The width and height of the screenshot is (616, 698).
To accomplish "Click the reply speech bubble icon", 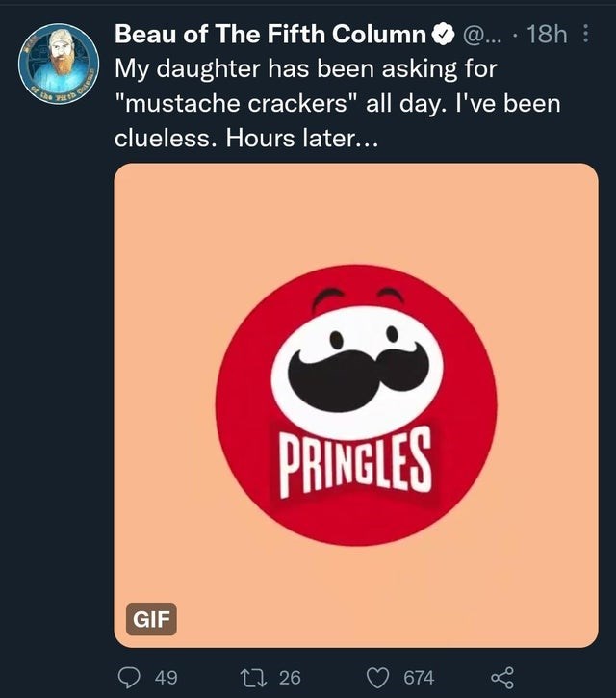I will tap(128, 678).
